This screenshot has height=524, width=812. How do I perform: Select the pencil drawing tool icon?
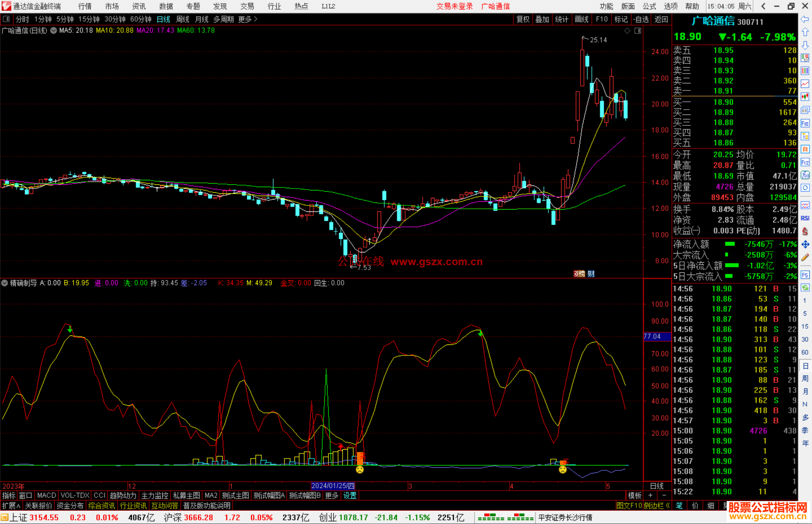[x=805, y=257]
